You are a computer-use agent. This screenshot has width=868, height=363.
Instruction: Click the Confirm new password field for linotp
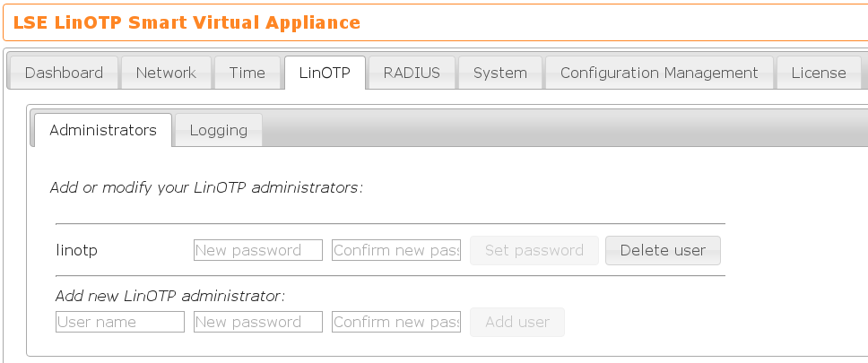click(395, 250)
